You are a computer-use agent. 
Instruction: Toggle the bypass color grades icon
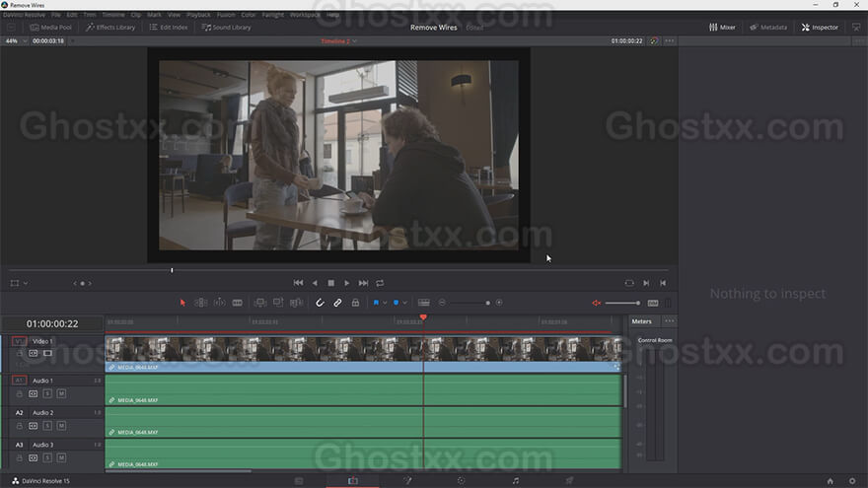654,41
